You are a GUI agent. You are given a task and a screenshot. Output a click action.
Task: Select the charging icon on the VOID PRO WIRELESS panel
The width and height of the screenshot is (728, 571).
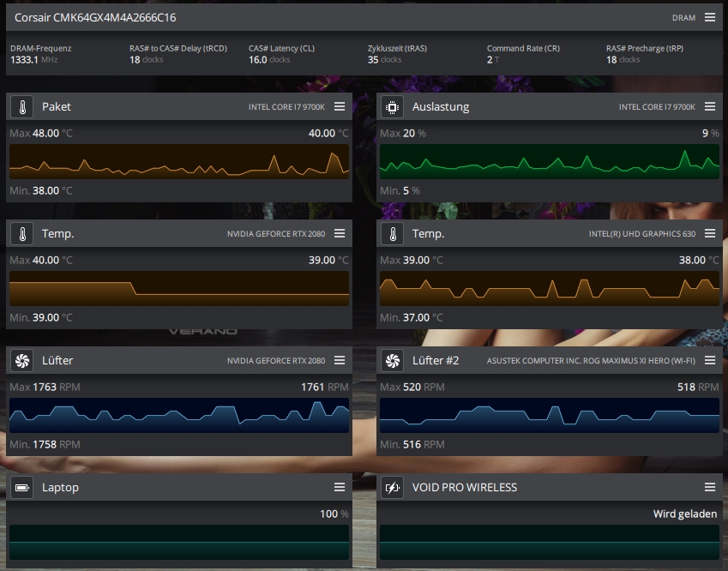(392, 487)
